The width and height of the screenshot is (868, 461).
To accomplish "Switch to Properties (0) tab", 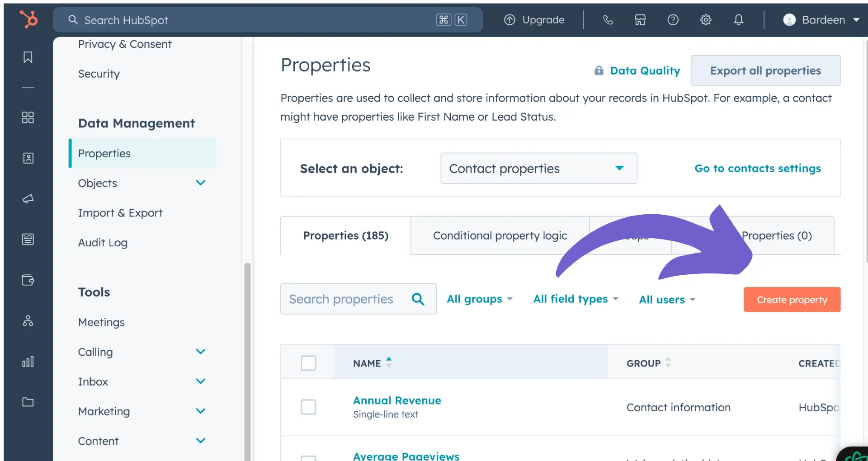I will pos(776,235).
